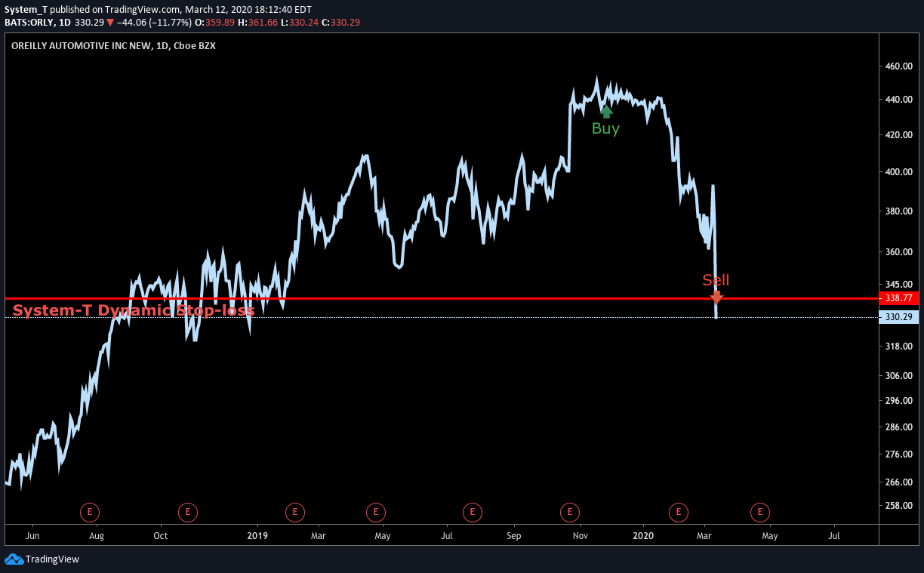Open the TradingView cloud logo icon

coord(14,559)
